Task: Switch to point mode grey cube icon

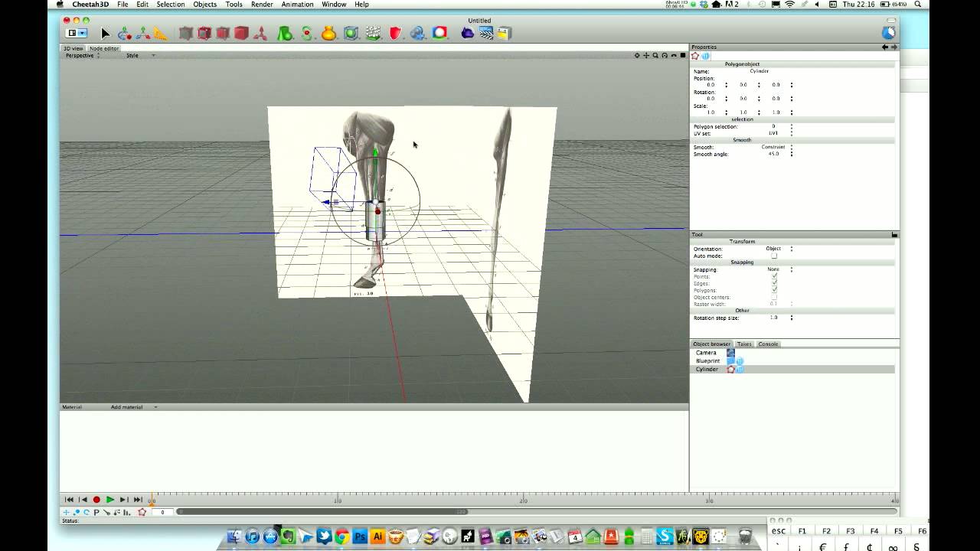Action: click(186, 34)
